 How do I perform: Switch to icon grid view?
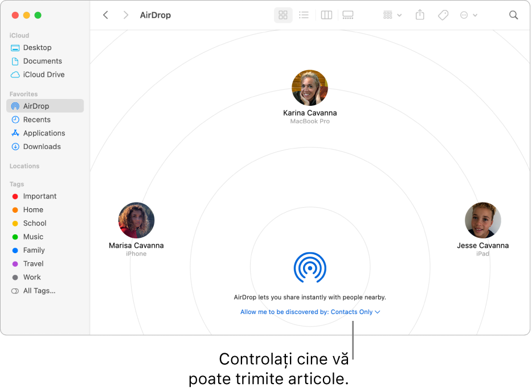tap(283, 15)
